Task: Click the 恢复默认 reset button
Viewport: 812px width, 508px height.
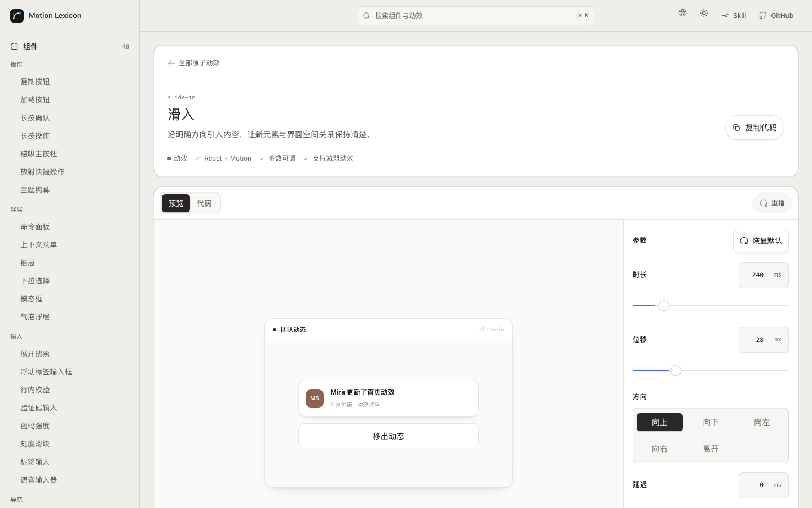Action: click(761, 241)
